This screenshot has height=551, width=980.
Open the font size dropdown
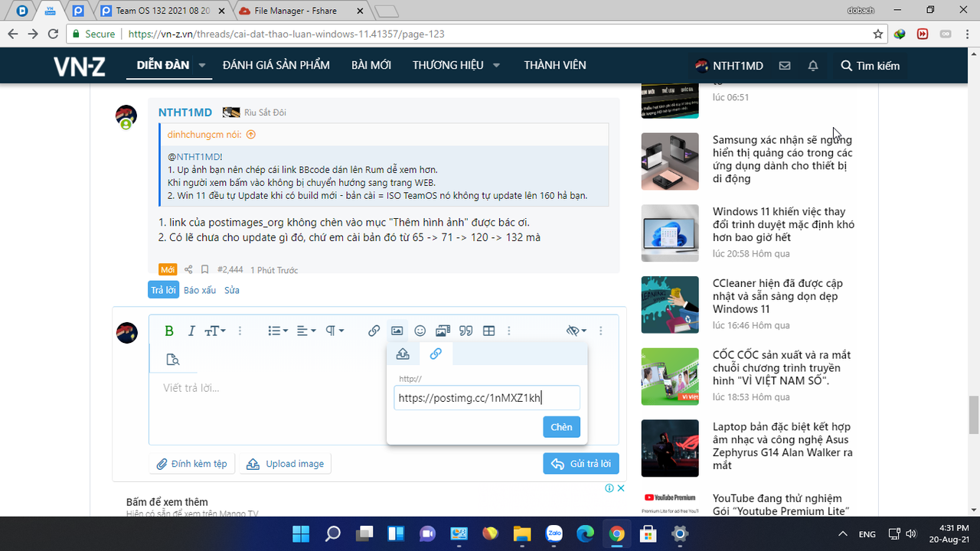[x=215, y=331]
